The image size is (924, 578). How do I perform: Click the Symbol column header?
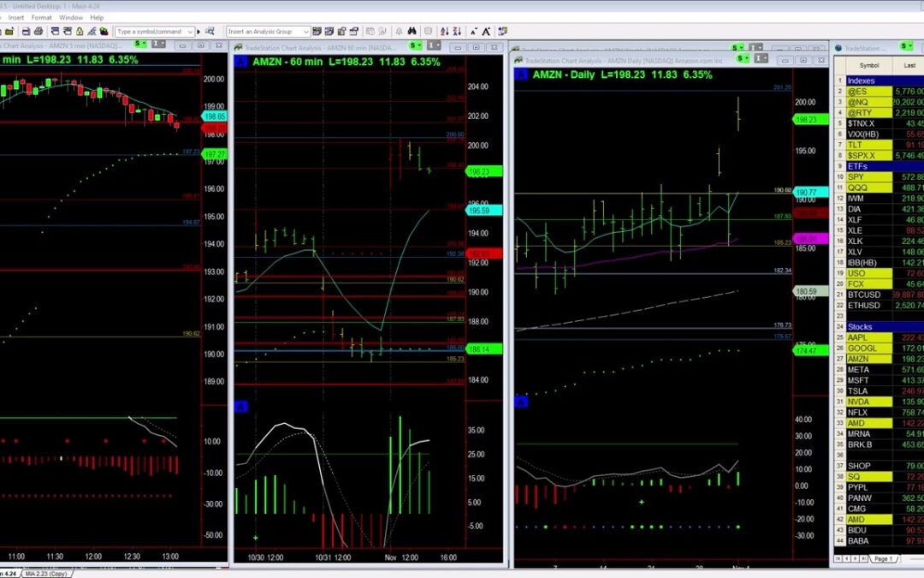(x=869, y=65)
